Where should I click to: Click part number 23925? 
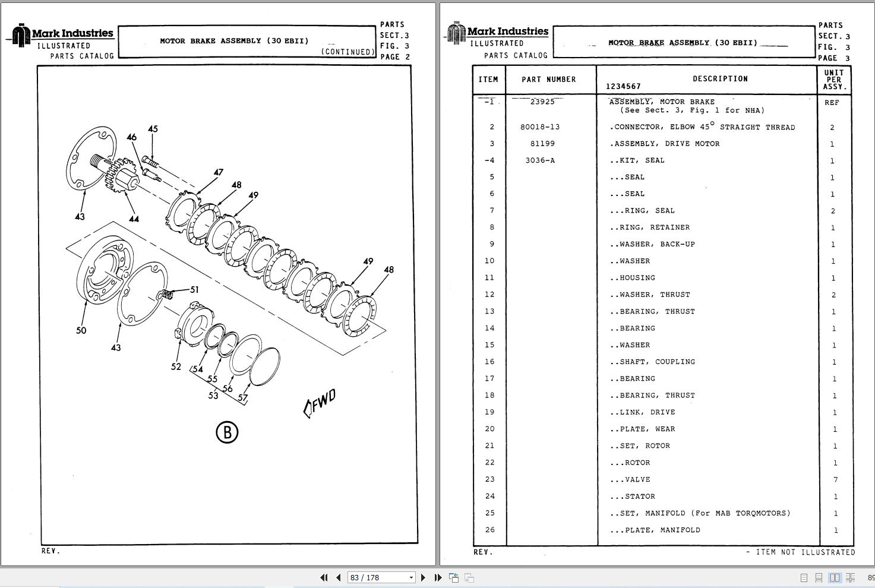pyautogui.click(x=542, y=102)
